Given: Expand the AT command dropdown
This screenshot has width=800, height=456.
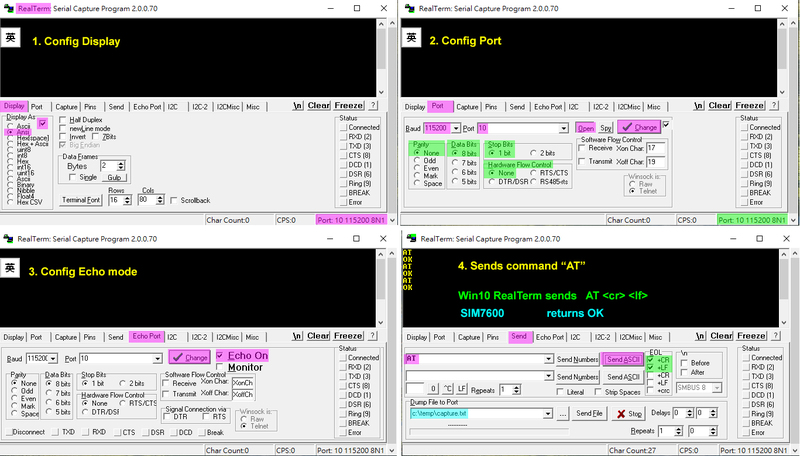Looking at the screenshot, I should click(x=548, y=359).
